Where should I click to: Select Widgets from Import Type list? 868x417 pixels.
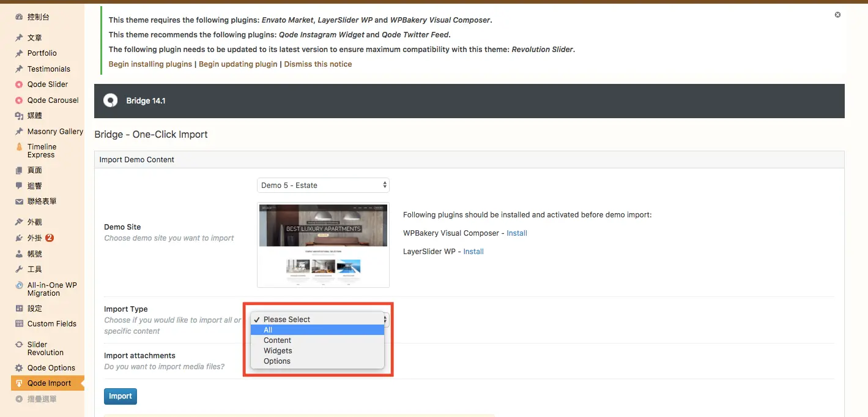click(x=317, y=351)
